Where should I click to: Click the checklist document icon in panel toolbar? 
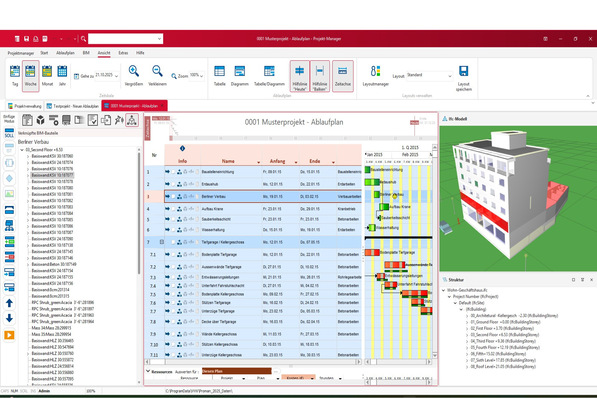click(93, 120)
